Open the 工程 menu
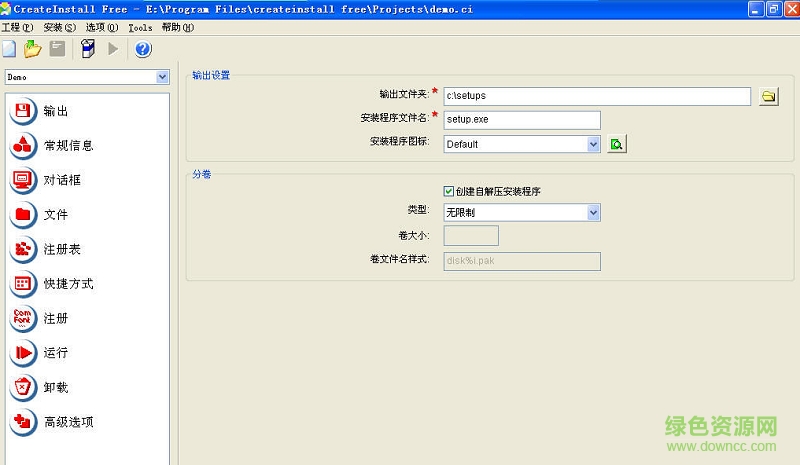This screenshot has width=800, height=465. point(17,28)
